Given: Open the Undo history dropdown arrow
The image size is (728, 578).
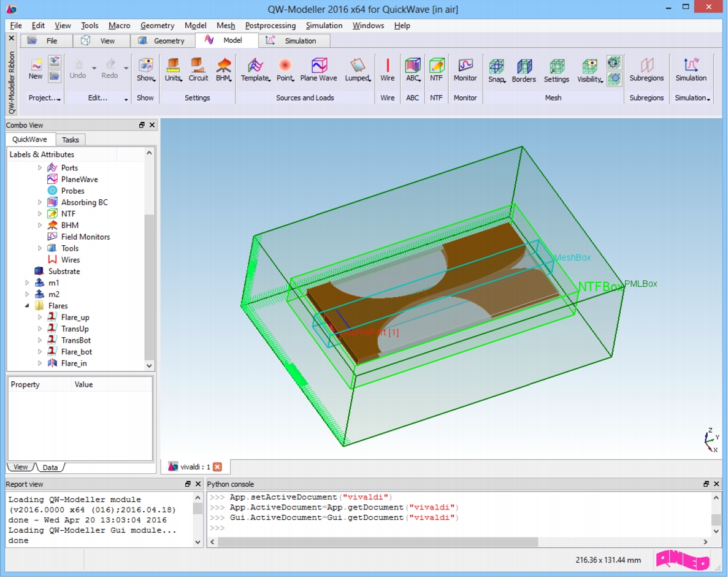Looking at the screenshot, I should coord(94,69).
